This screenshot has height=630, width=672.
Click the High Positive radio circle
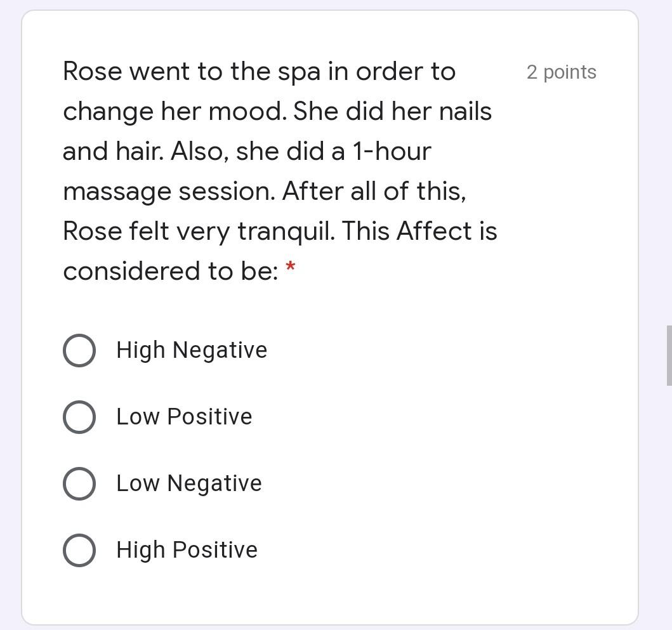point(79,550)
